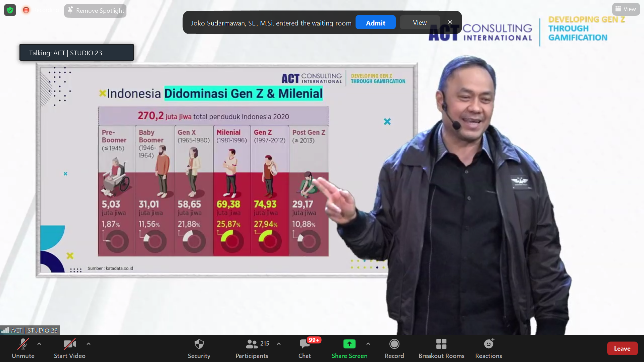Open the Chat bubble icon

pos(304,344)
